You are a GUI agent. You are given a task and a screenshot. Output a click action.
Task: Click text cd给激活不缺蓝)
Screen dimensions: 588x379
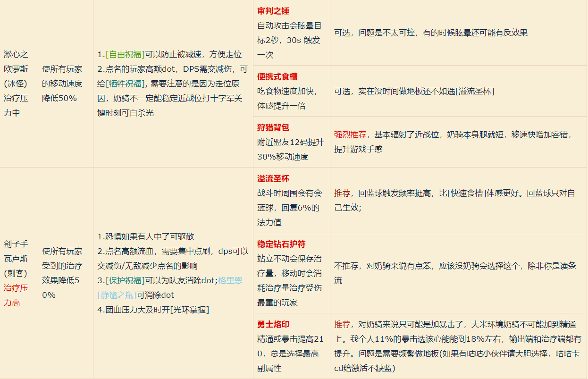point(364,368)
